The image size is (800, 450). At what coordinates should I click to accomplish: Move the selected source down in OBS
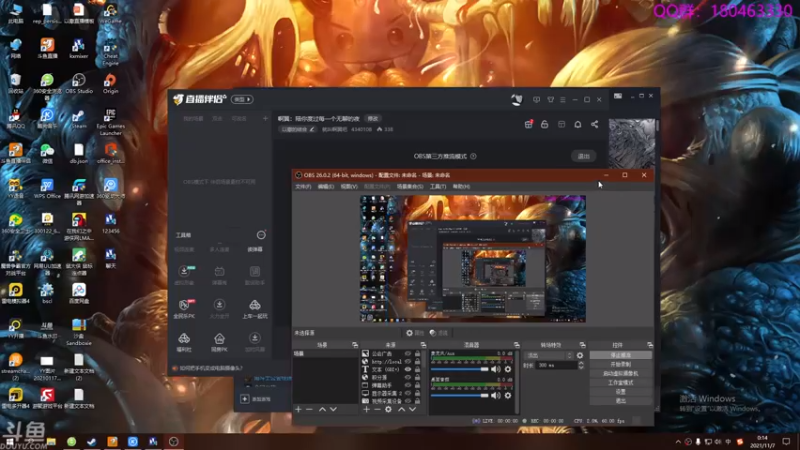click(x=412, y=409)
